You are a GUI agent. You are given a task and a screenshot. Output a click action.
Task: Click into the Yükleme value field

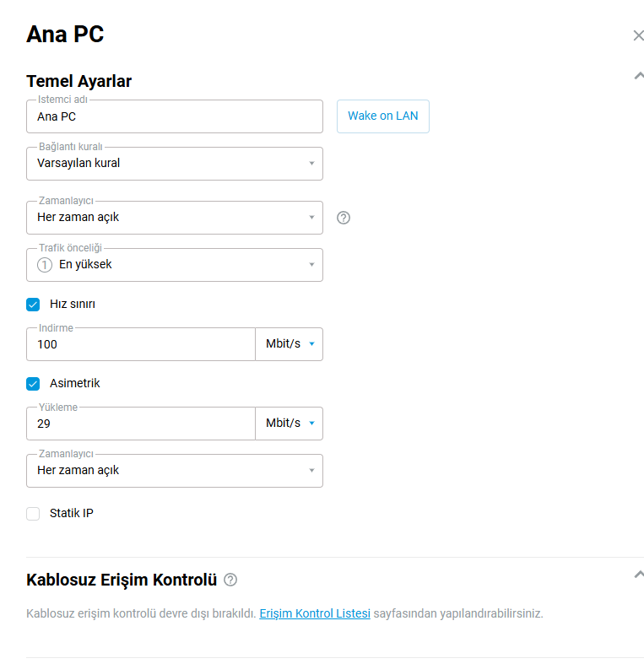pos(141,424)
